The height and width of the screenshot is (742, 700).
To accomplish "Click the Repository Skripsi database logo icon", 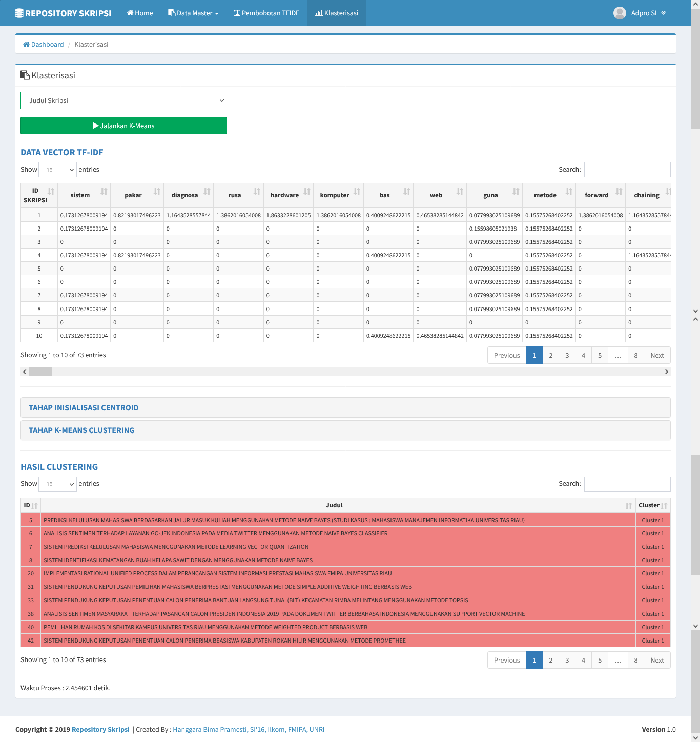I will click(x=19, y=13).
